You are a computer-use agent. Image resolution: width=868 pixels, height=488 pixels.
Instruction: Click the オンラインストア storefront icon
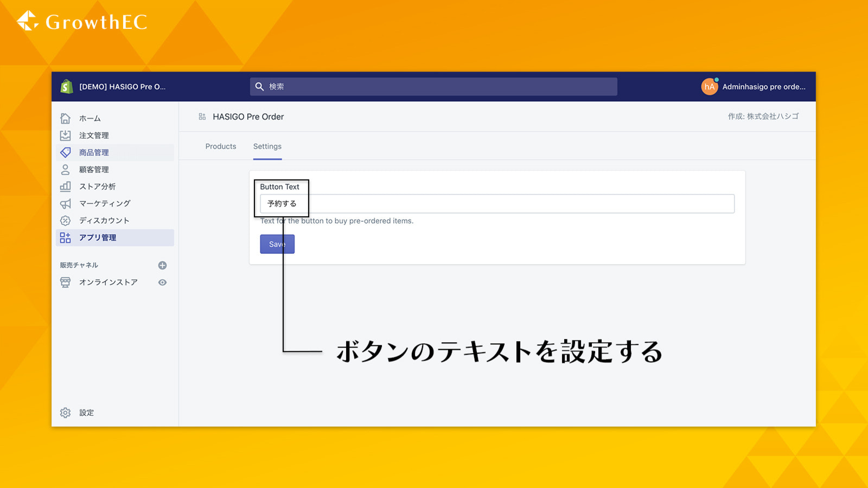(66, 282)
